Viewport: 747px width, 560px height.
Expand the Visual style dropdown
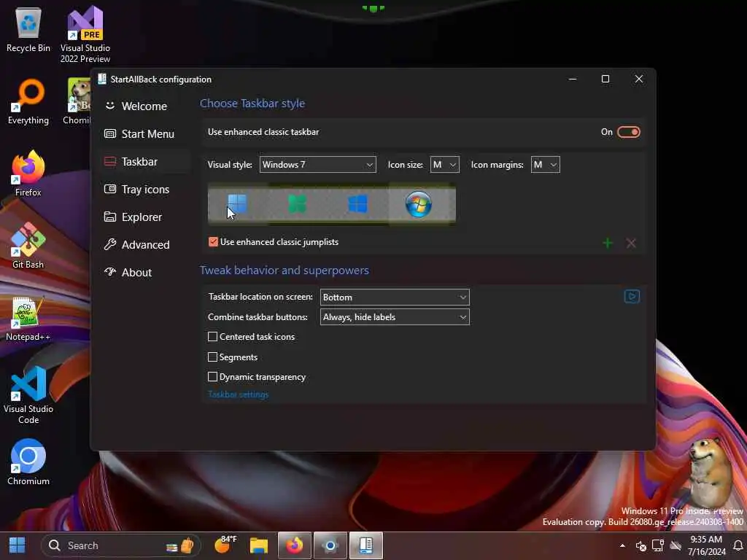318,165
